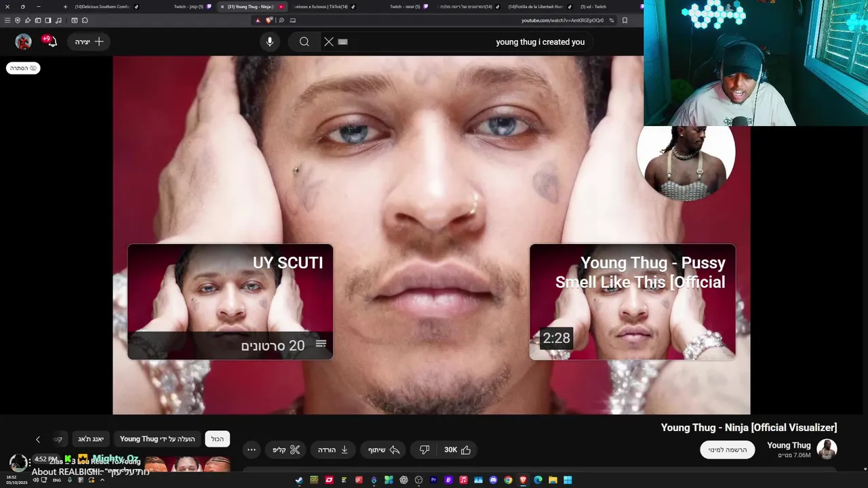Viewport: 868px width, 488px height.
Task: Select the 'הכול' filter chip
Action: click(217, 439)
